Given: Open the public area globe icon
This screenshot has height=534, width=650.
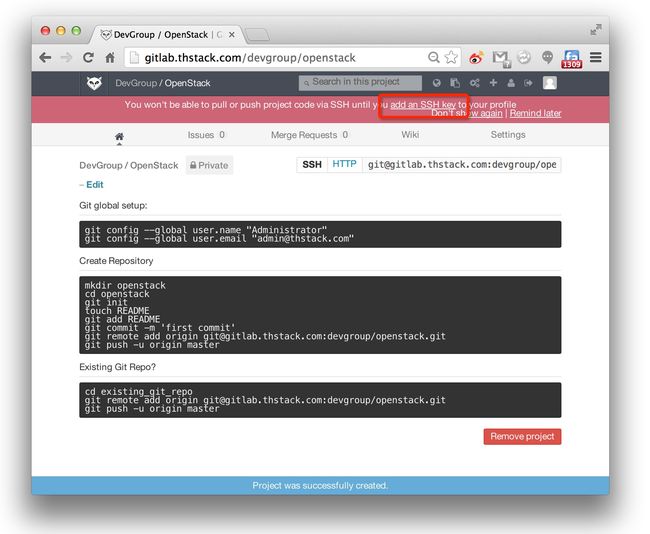Looking at the screenshot, I should (437, 83).
